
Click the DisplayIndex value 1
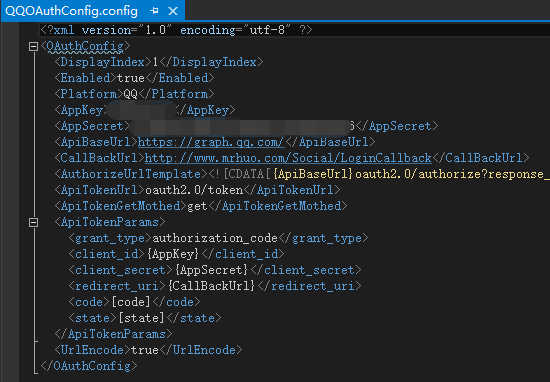point(155,62)
